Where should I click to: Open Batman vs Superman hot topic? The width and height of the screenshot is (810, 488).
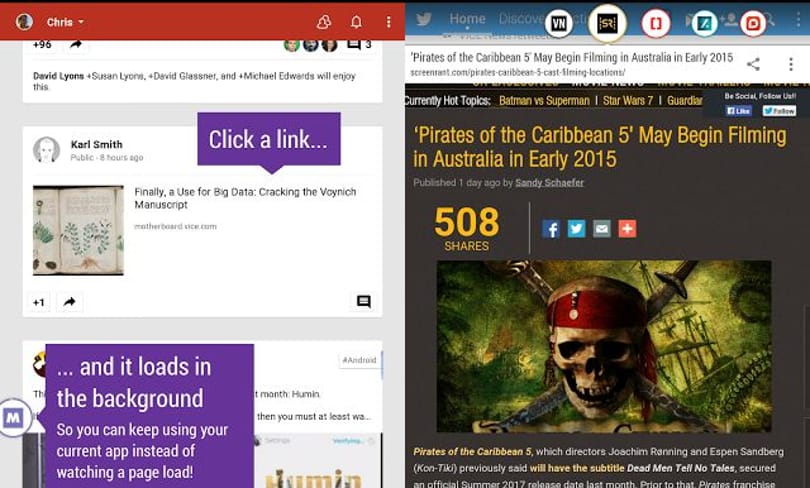pyautogui.click(x=544, y=101)
